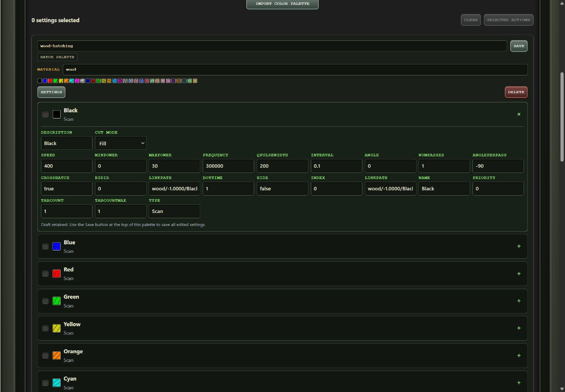The image size is (565, 392).
Task: Click the Minpower input field
Action: coord(121,166)
